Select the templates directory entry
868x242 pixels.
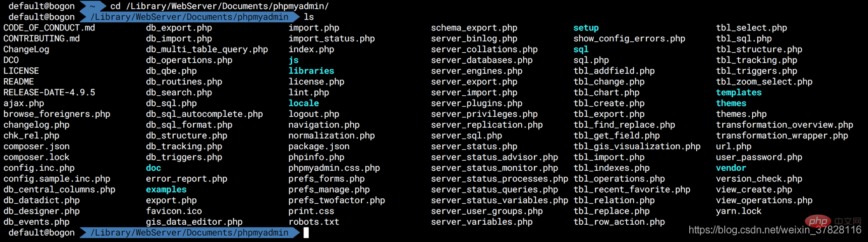[x=739, y=93]
